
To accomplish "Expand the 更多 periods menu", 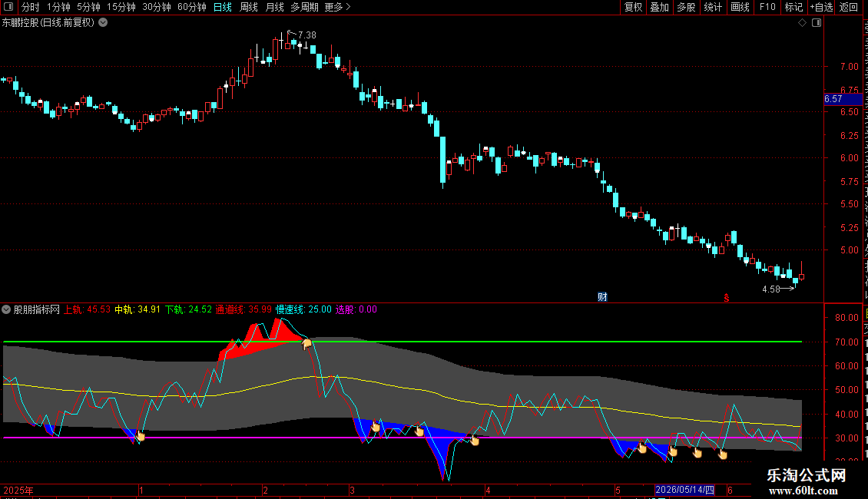I will (x=337, y=7).
